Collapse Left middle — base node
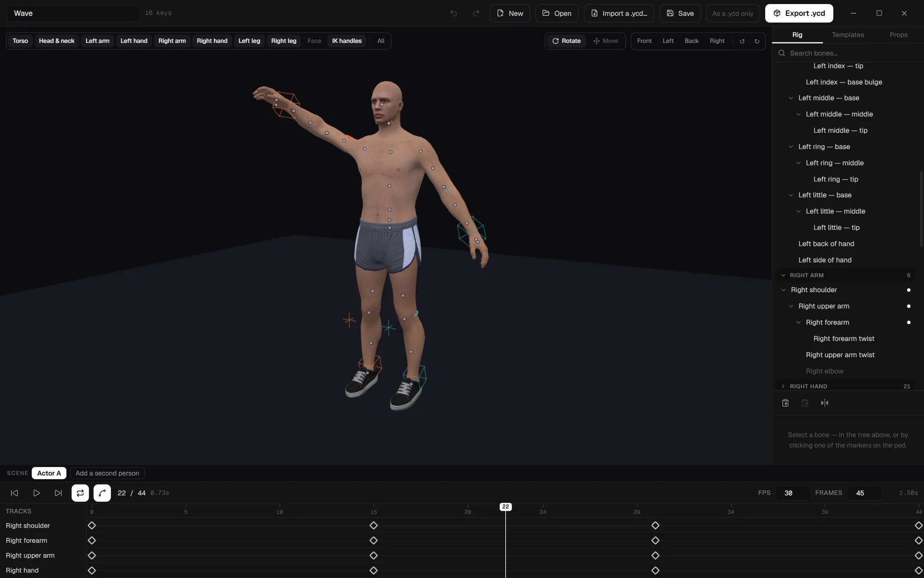 coord(791,98)
